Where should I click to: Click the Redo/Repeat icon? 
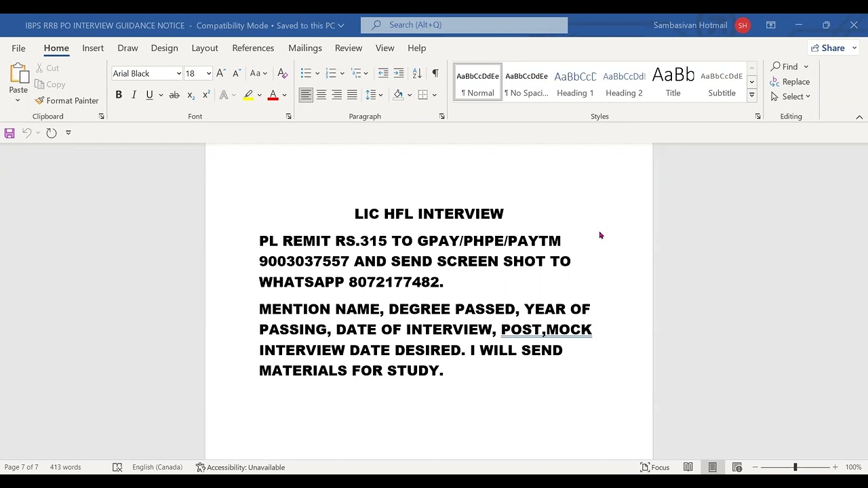click(52, 133)
